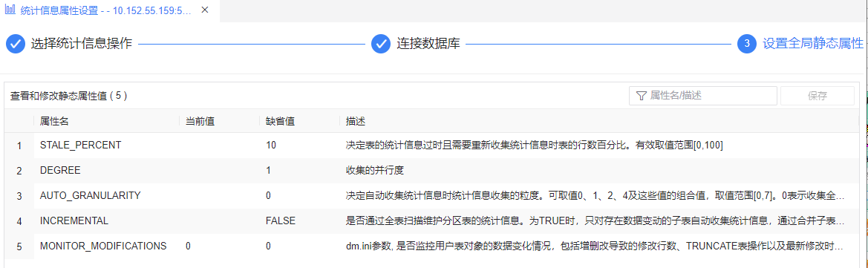Click 收集的并行度 description
The height and width of the screenshot is (268, 868).
pos(376,171)
